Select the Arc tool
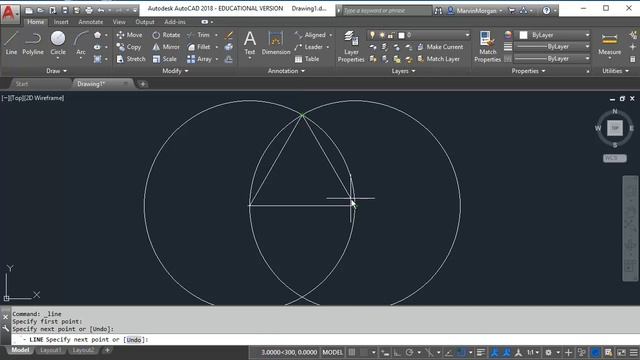 pos(81,43)
